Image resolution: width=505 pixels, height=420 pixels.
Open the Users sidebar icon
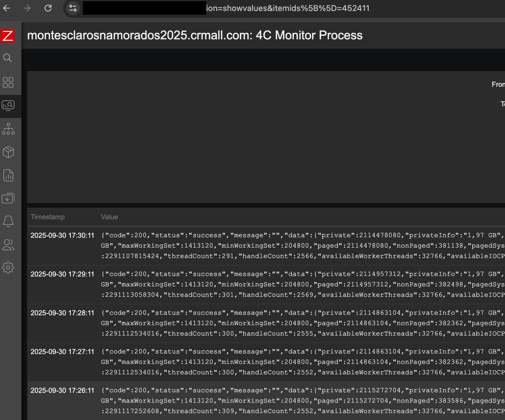(x=8, y=245)
